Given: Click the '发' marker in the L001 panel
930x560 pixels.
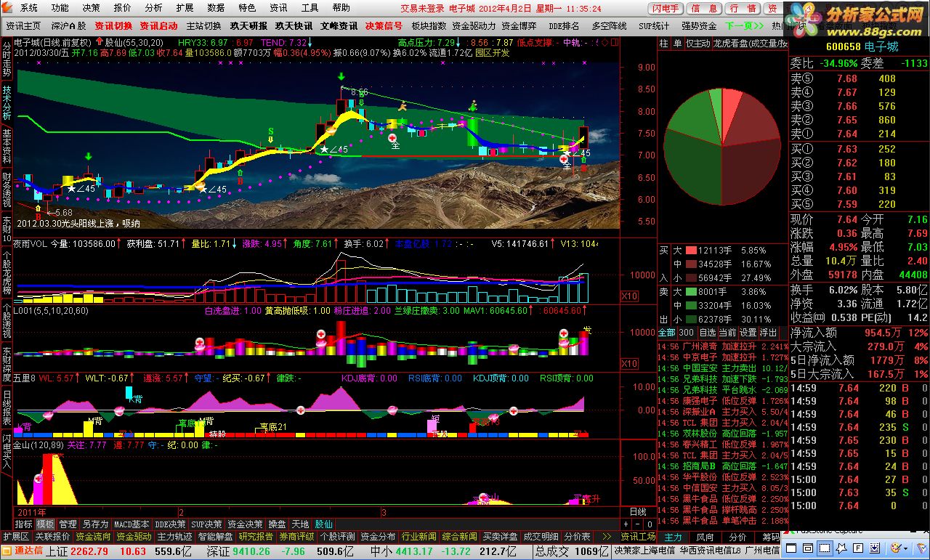Looking at the screenshot, I should click(x=587, y=330).
